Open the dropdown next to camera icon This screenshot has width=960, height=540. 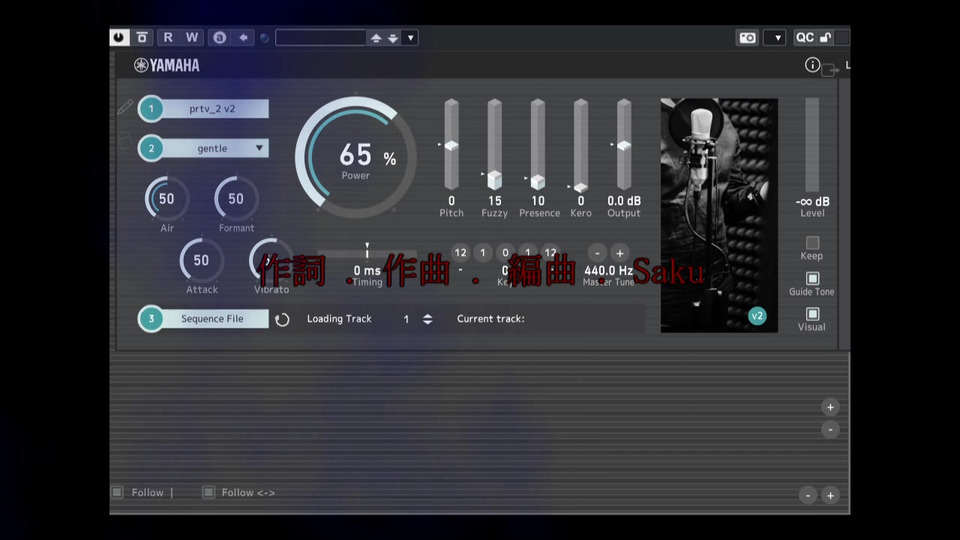777,38
